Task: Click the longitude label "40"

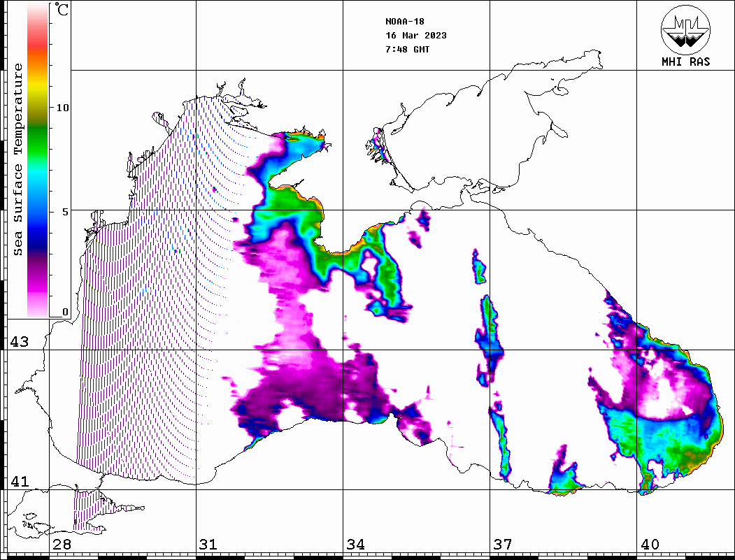Action: [x=650, y=545]
